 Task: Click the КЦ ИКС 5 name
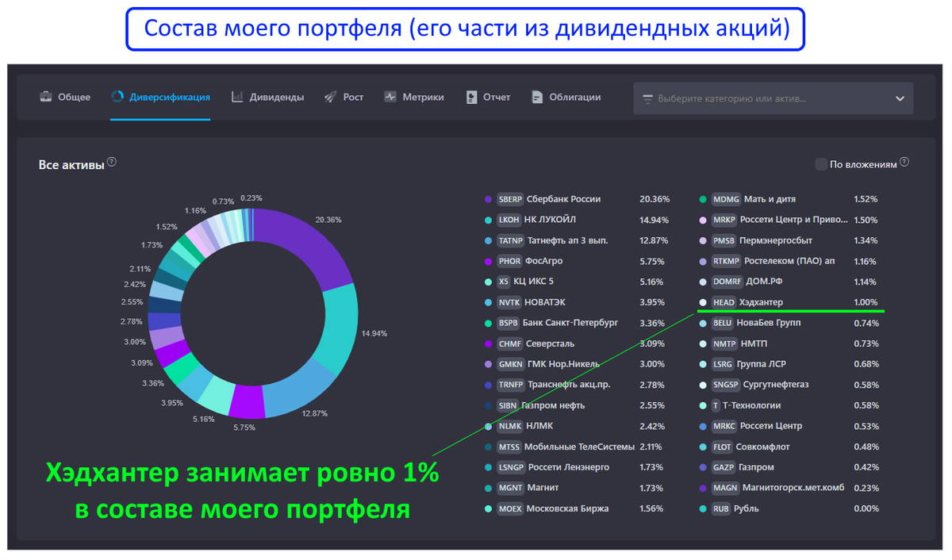pos(533,282)
